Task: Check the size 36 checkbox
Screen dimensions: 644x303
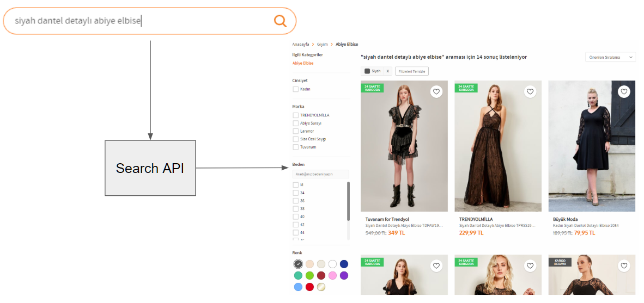Action: 295,201
